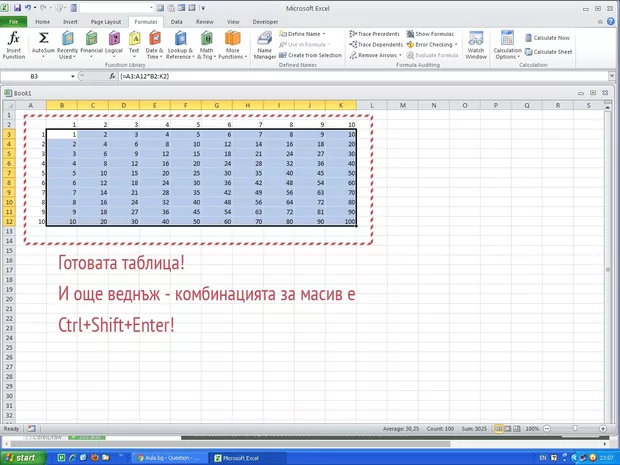Click Trace Dependents
The image size is (620, 465).
(x=376, y=45)
